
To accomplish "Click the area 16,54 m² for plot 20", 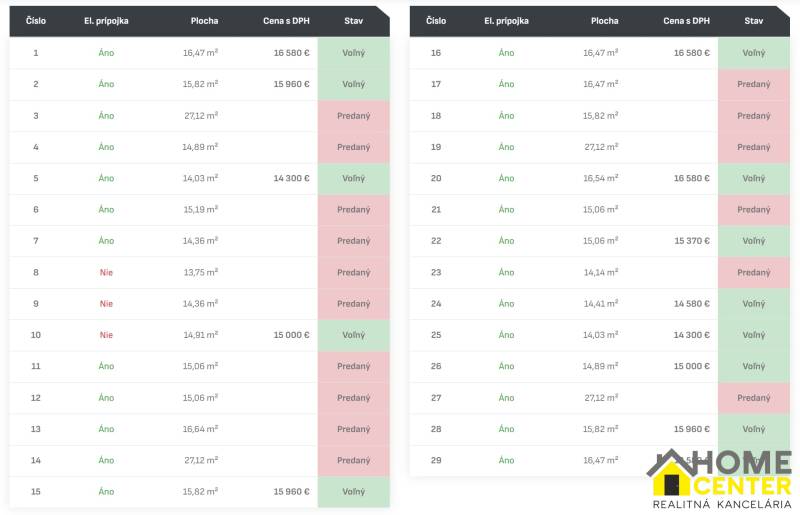I will pyautogui.click(x=600, y=178).
